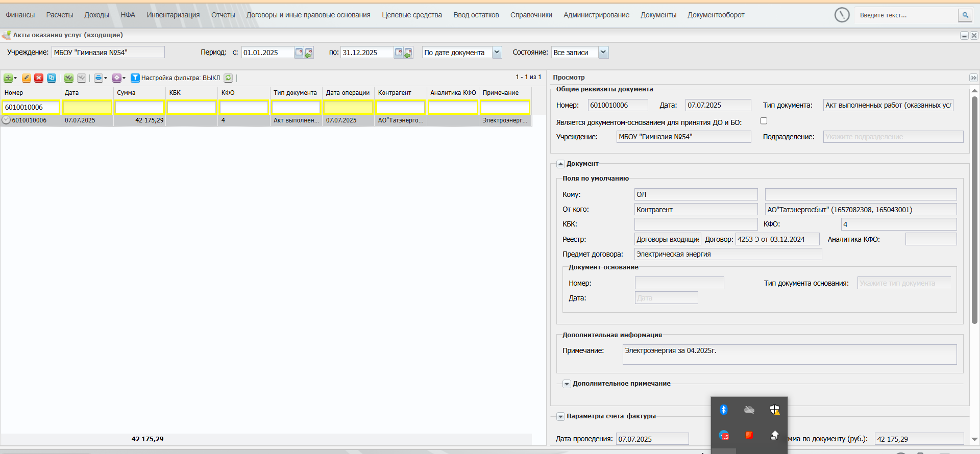Click the Bluetooth tray icon
This screenshot has width=980, height=454.
coord(724,410)
